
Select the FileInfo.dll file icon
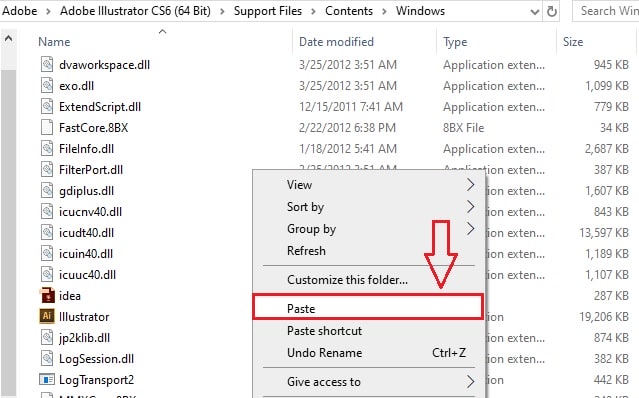[47, 149]
